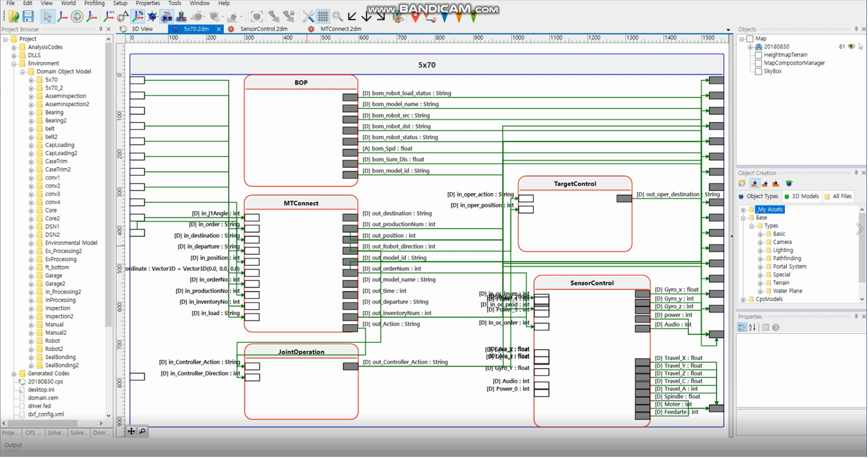Expand the _My Assets tree node
The width and height of the screenshot is (868, 458).
[743, 210]
